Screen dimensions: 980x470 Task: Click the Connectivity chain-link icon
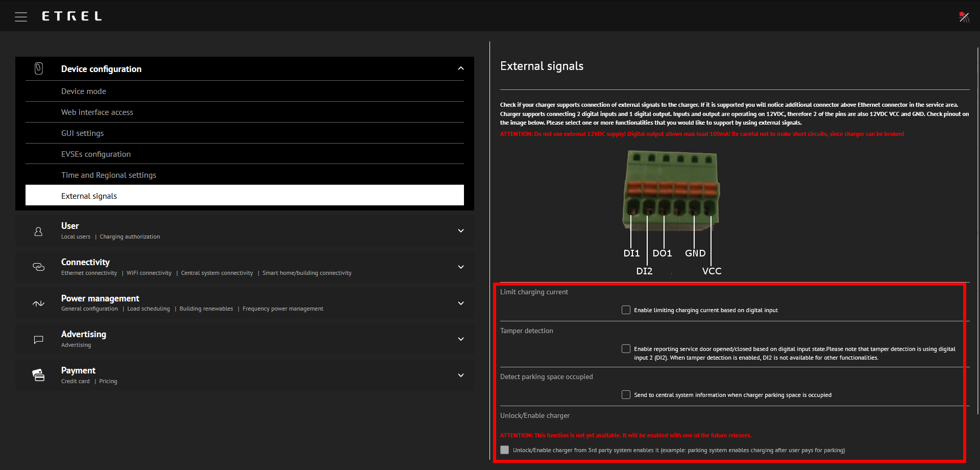(x=39, y=267)
